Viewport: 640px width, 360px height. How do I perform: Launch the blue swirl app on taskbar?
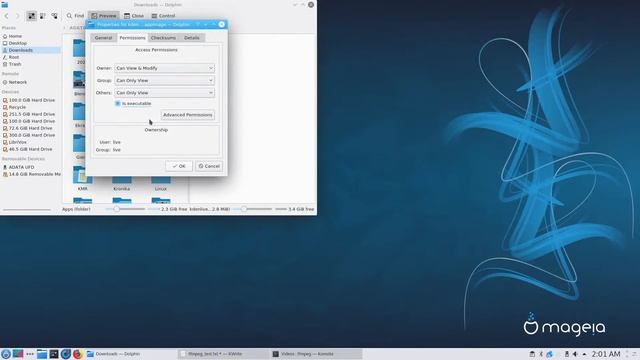pyautogui.click(x=65, y=354)
